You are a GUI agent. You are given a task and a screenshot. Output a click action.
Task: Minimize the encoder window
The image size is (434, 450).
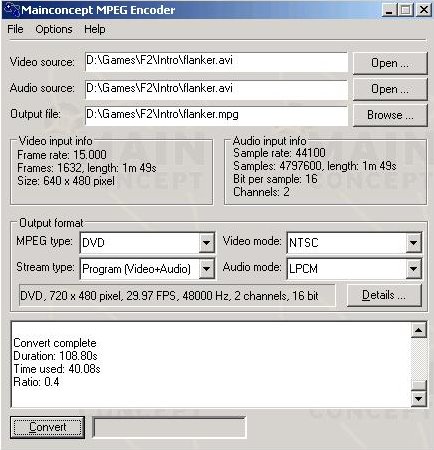(x=389, y=10)
